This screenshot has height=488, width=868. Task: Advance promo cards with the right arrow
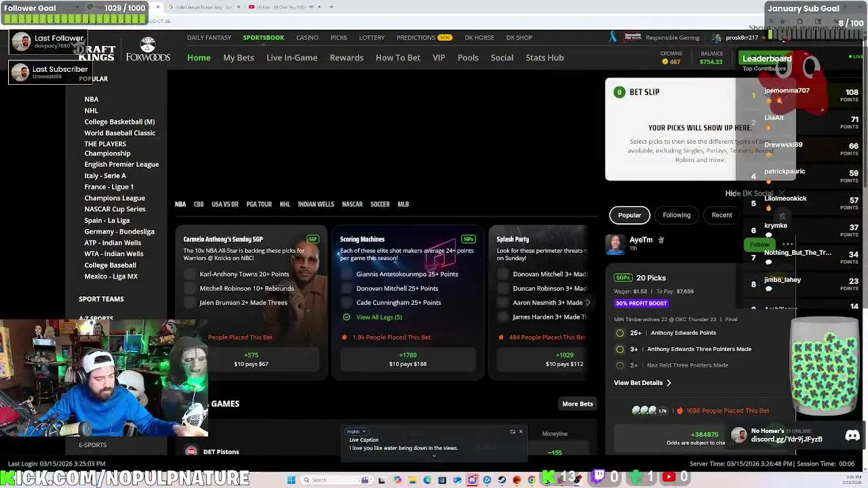coord(588,302)
